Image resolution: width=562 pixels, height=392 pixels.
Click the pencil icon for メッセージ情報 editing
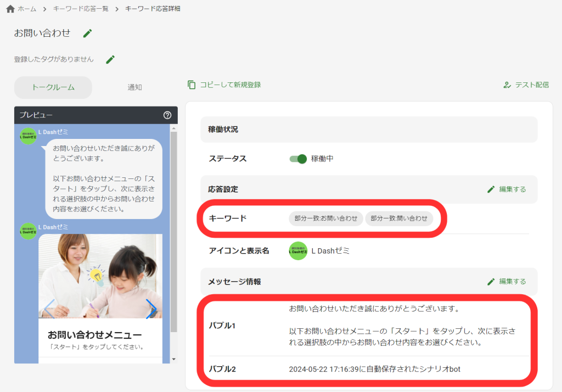pos(491,281)
